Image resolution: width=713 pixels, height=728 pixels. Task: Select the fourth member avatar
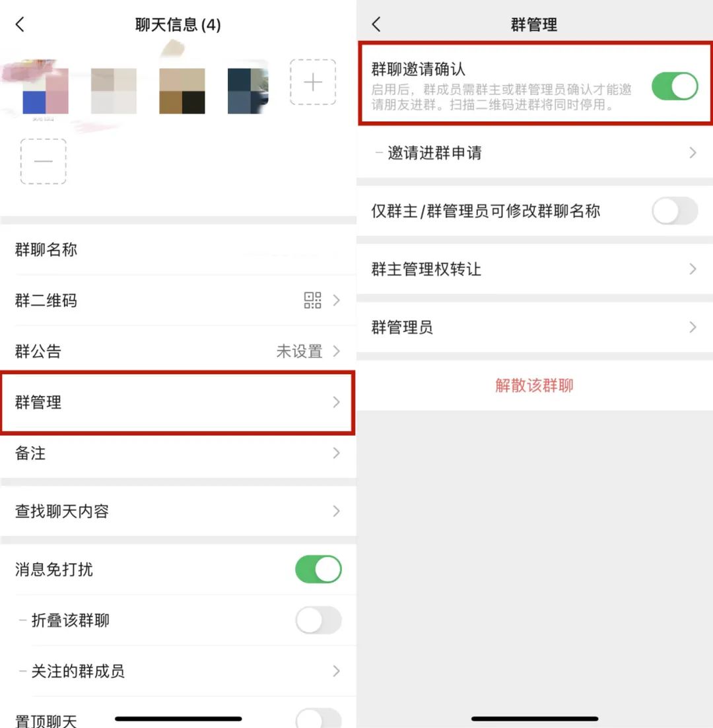click(248, 91)
